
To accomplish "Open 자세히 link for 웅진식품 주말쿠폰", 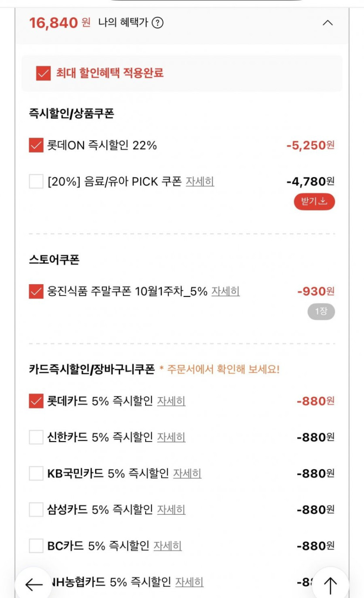I will [225, 291].
